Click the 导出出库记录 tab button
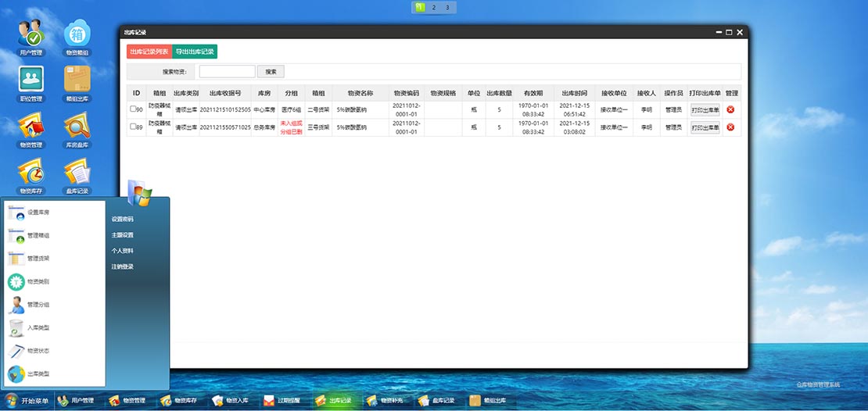 195,52
